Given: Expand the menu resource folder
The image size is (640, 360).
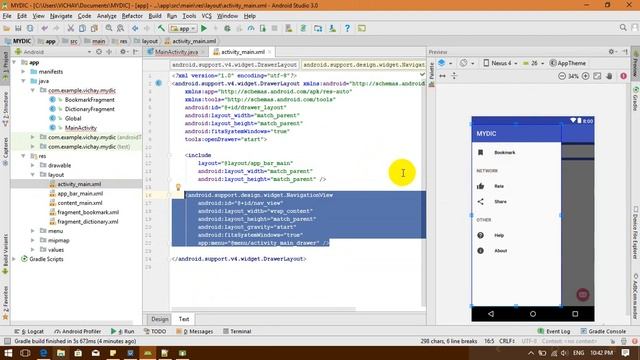Looking at the screenshot, I should tap(33, 231).
